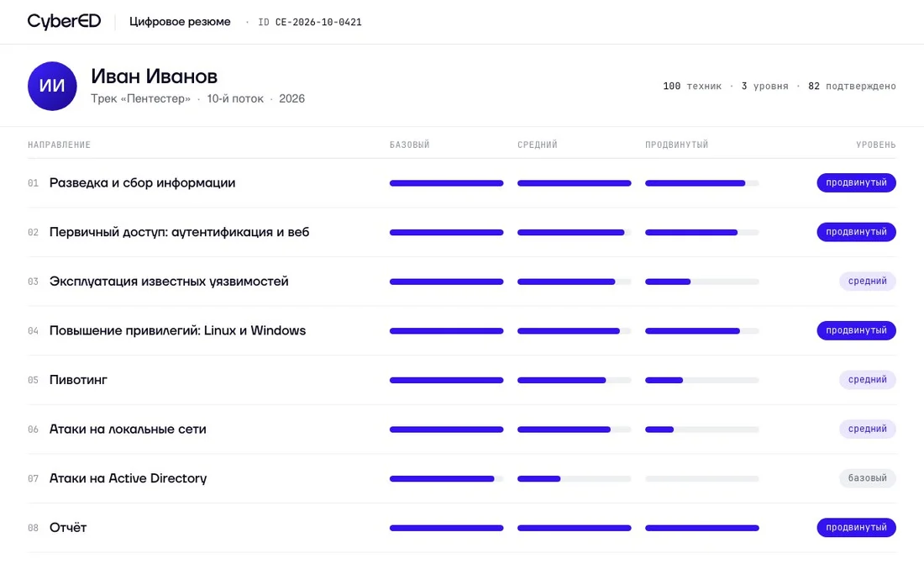924x585 pixels.
Task: Click the средний badge for Пивотинг
Action: pos(868,380)
